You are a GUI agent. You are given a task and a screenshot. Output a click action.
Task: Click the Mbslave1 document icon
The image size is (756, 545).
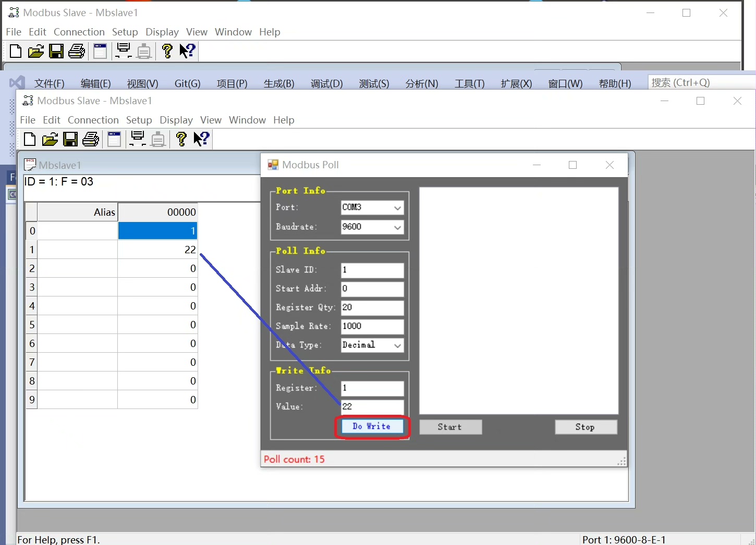point(30,165)
